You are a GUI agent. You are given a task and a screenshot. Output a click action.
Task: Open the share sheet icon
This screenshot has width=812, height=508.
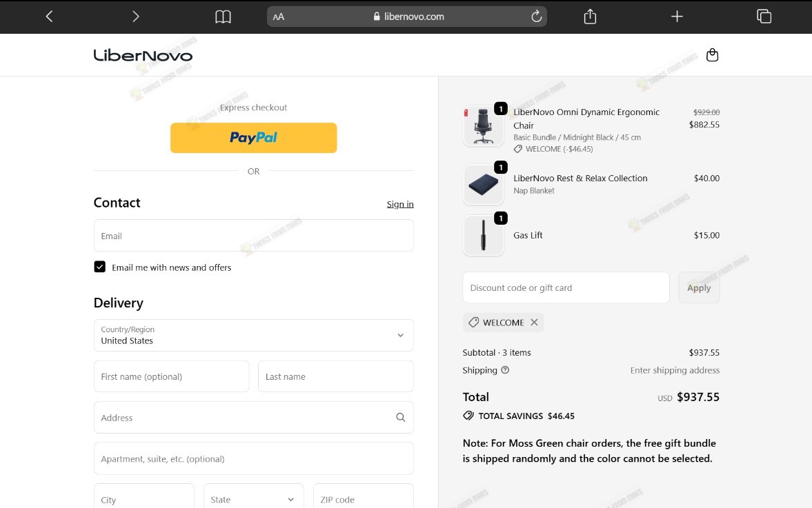click(590, 17)
